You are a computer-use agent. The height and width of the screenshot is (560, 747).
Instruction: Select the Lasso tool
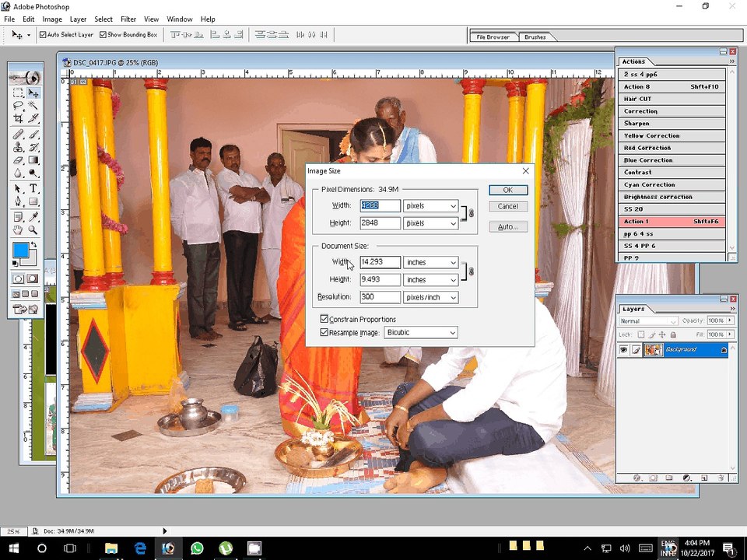[x=18, y=105]
